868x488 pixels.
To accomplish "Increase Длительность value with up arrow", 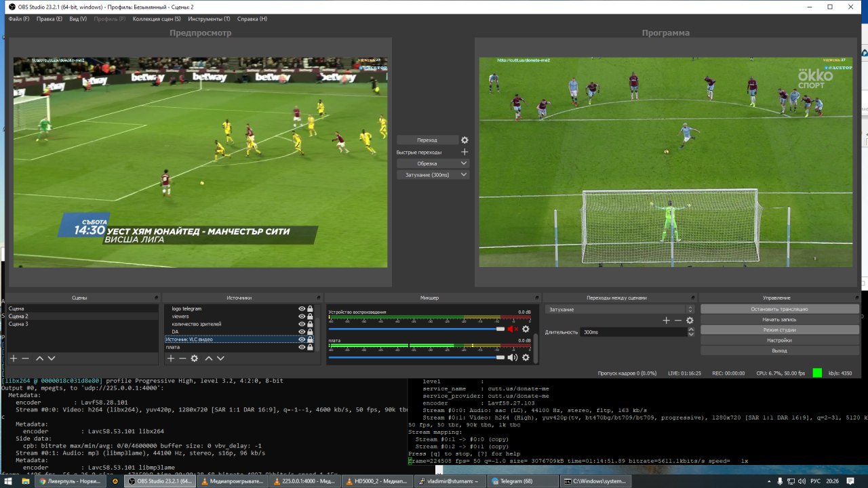I will tap(691, 330).
